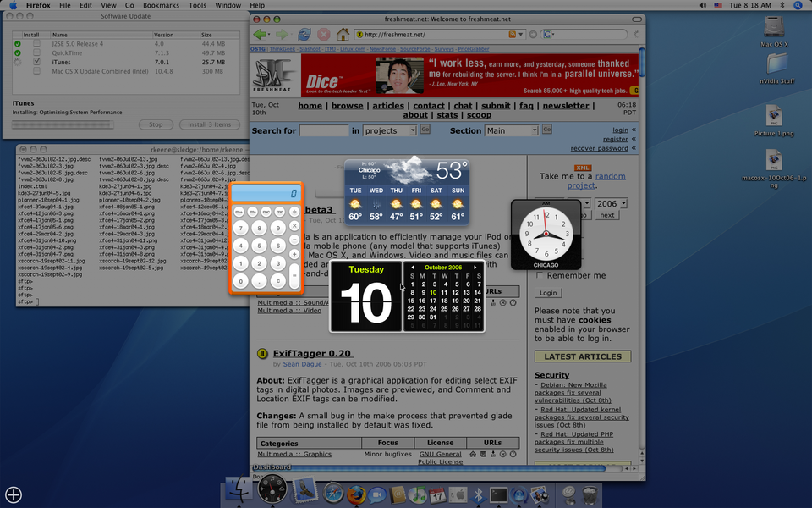Open the Section 'Main' dropdown
812x508 pixels.
click(x=511, y=130)
